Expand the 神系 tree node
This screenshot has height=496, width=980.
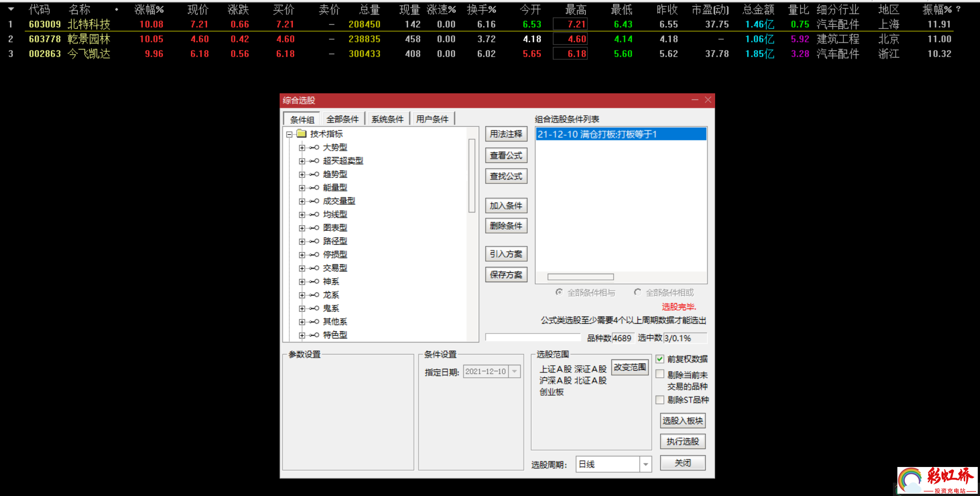[302, 282]
